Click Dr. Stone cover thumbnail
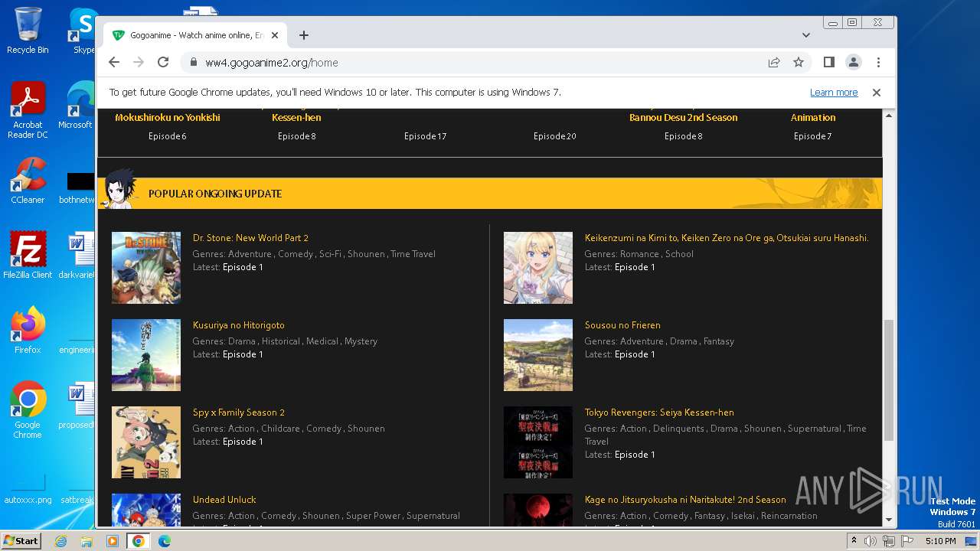Viewport: 980px width, 551px height. [146, 268]
